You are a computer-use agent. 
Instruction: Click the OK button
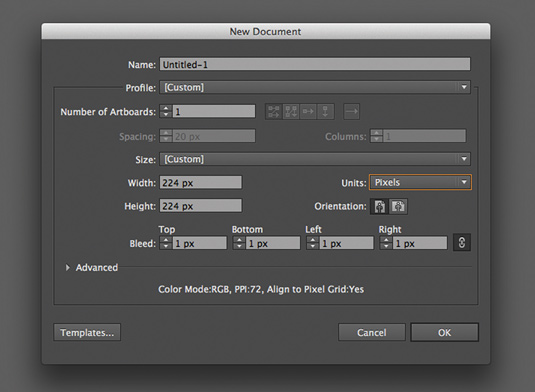(x=444, y=332)
